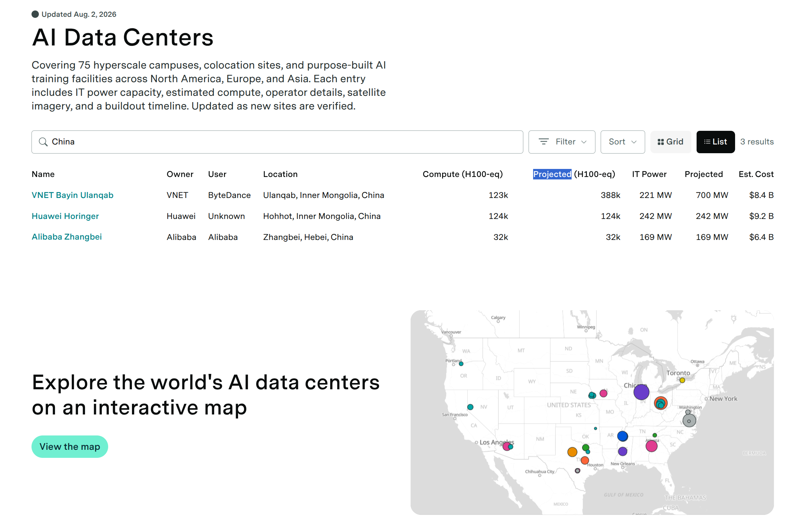Click the IT Power column header

(649, 174)
